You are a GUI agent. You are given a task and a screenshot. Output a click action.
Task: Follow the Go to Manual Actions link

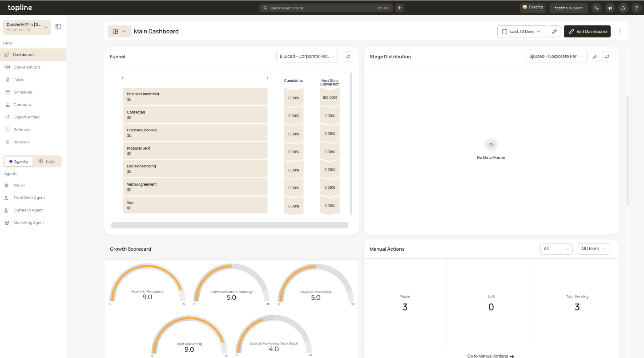(491, 356)
